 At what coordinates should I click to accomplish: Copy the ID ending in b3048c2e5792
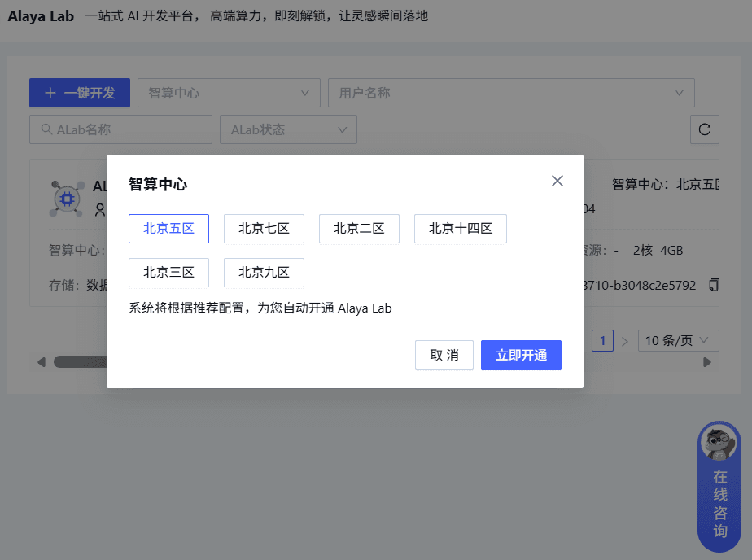tap(714, 285)
